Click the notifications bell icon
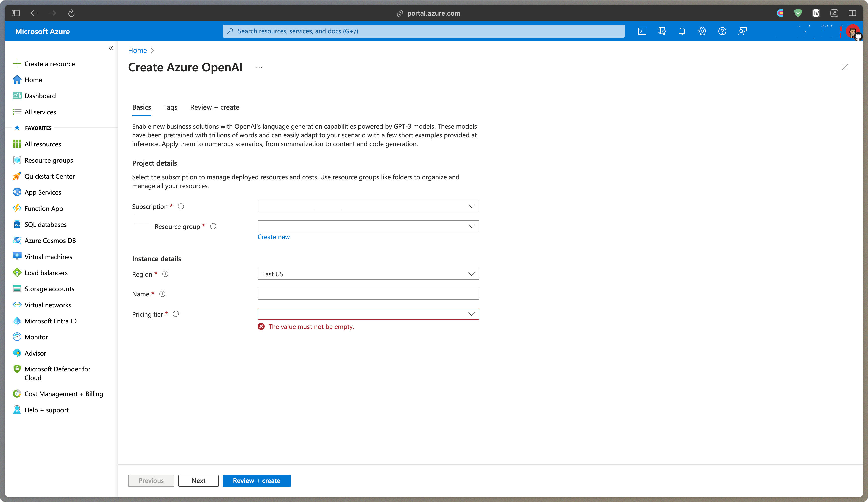This screenshot has width=868, height=502. pos(682,31)
